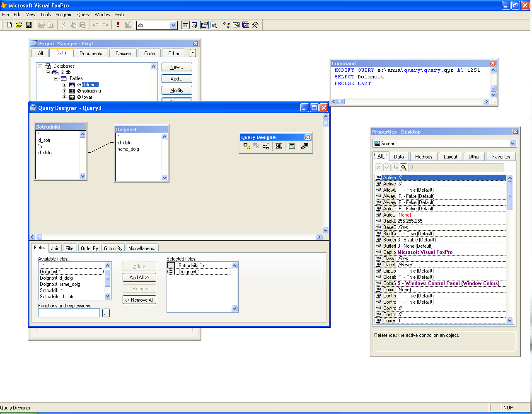Image resolution: width=532 pixels, height=414 pixels.
Task: Click Query Destination icon in Query Designer toolbar
Action: tap(305, 146)
